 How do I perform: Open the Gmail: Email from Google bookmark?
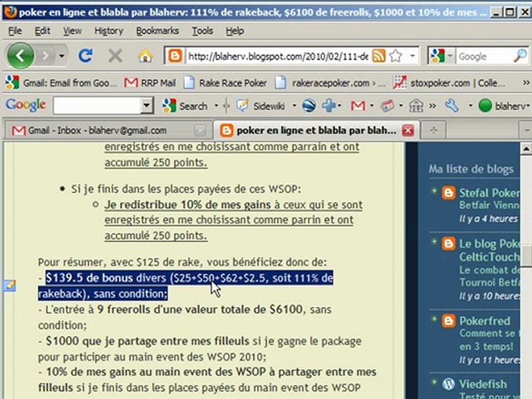62,83
